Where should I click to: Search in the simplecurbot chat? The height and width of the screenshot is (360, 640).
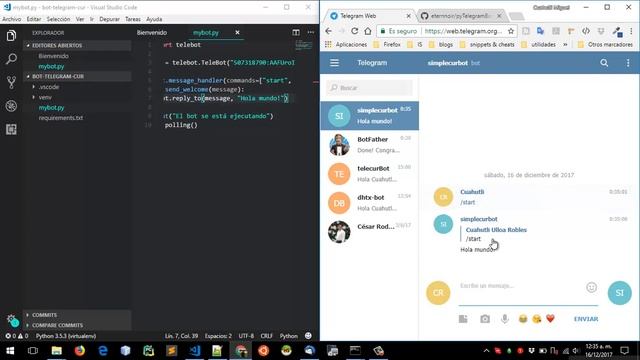(x=604, y=63)
